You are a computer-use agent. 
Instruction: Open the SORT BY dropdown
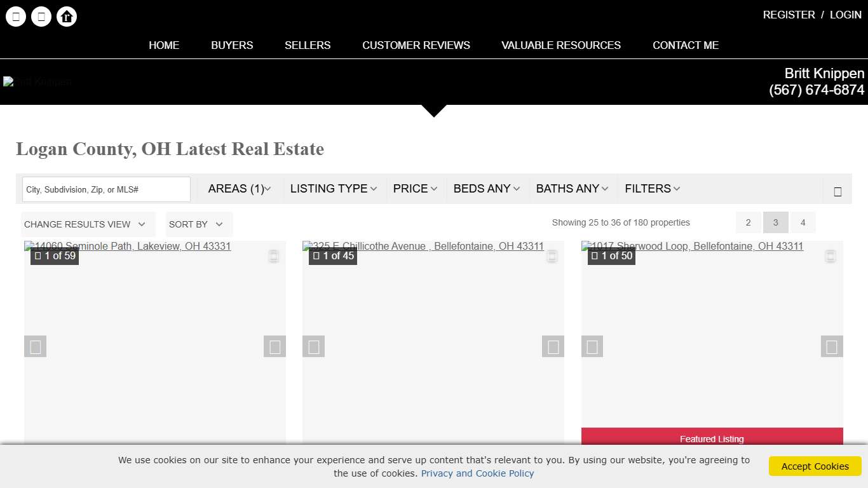tap(198, 224)
